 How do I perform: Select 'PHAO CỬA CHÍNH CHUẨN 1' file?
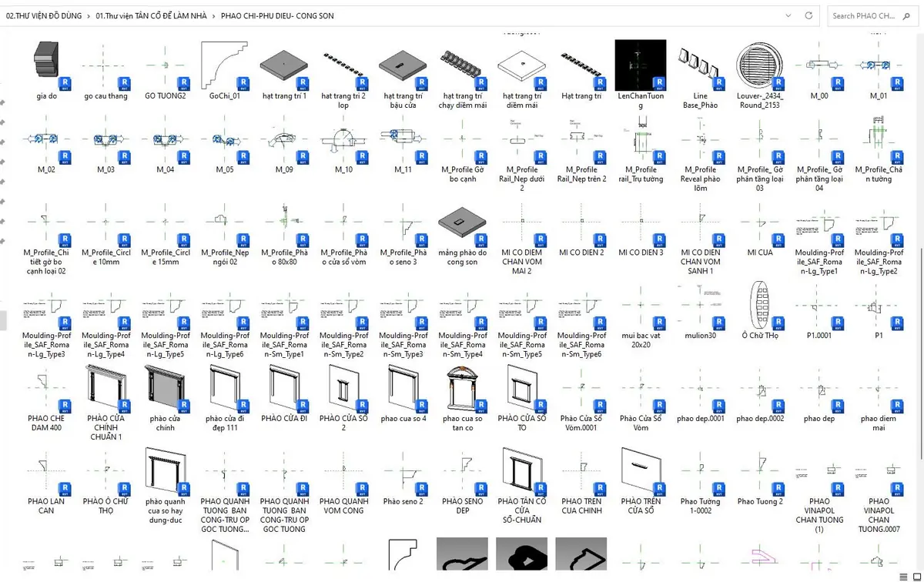pyautogui.click(x=106, y=389)
